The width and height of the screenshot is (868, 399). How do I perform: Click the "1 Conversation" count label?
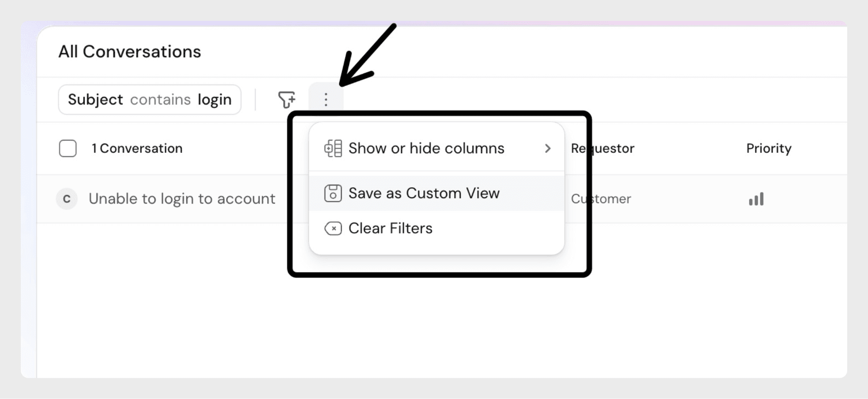point(137,148)
